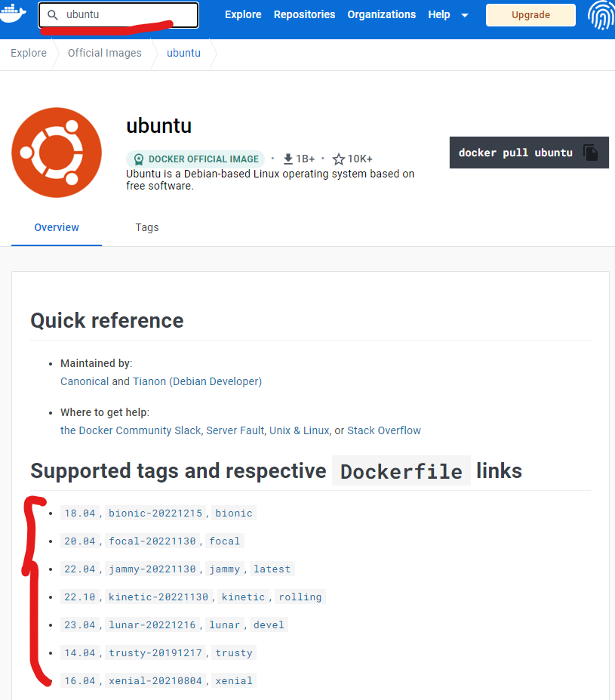Open the Organizations menu item
Image resolution: width=615 pixels, height=700 pixels.
click(x=381, y=14)
